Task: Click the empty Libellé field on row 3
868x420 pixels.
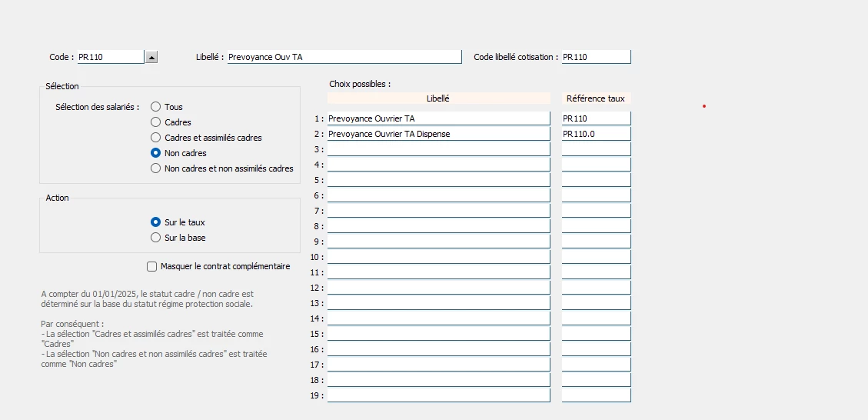Action: click(x=438, y=149)
